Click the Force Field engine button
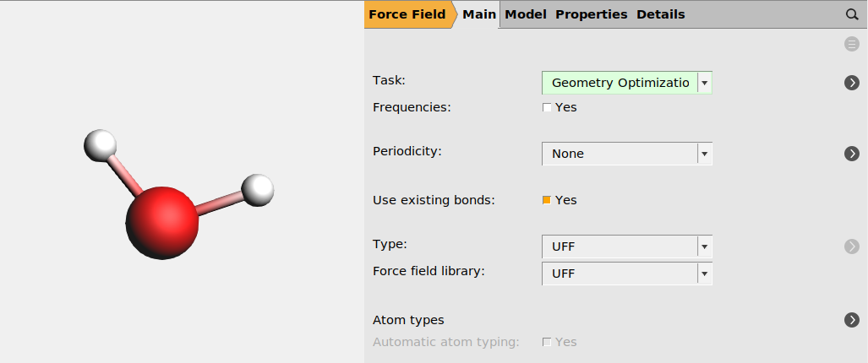Viewport: 868px width, 363px height. click(407, 14)
